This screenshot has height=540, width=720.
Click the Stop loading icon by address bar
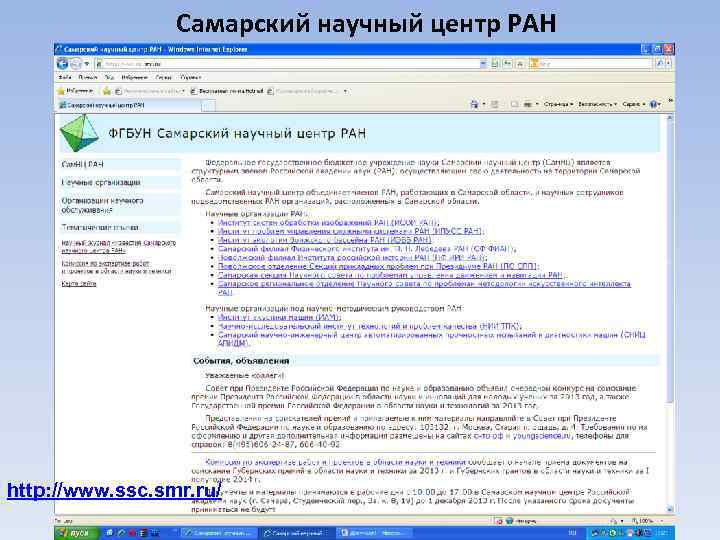tap(520, 64)
